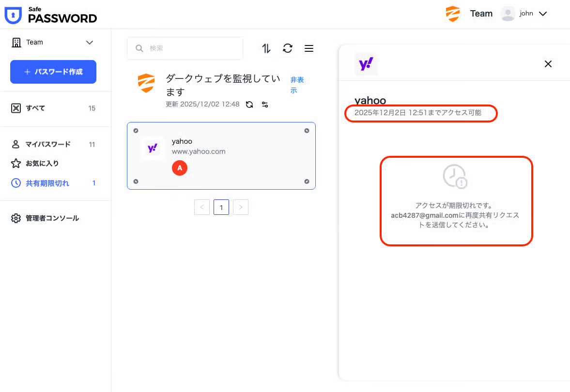The image size is (570, 392).
Task: Refresh the dark web monitoring scan
Action: pyautogui.click(x=249, y=105)
